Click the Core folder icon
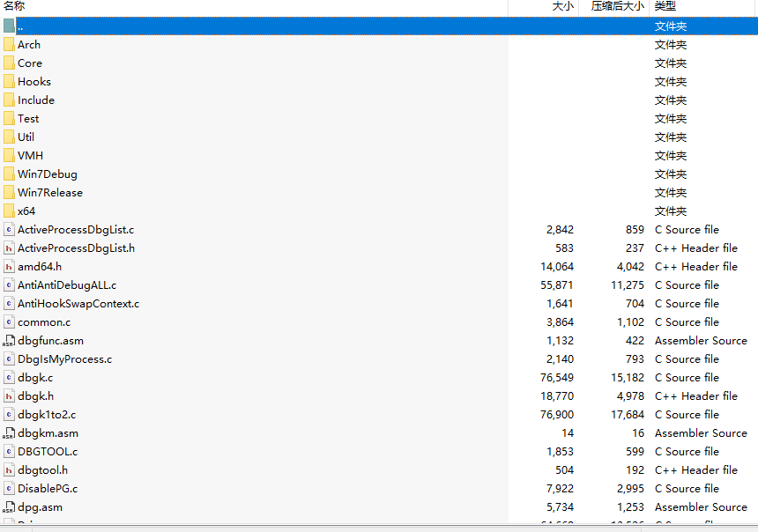The height and width of the screenshot is (532, 758). (9, 63)
